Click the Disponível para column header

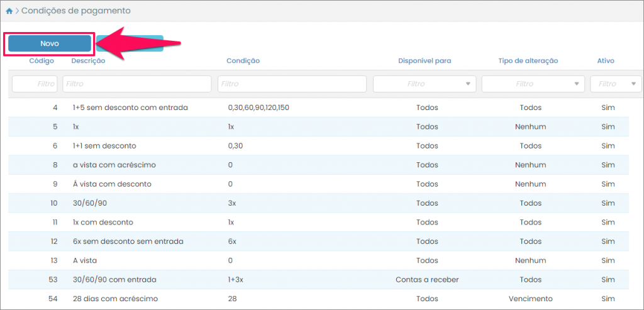[425, 61]
